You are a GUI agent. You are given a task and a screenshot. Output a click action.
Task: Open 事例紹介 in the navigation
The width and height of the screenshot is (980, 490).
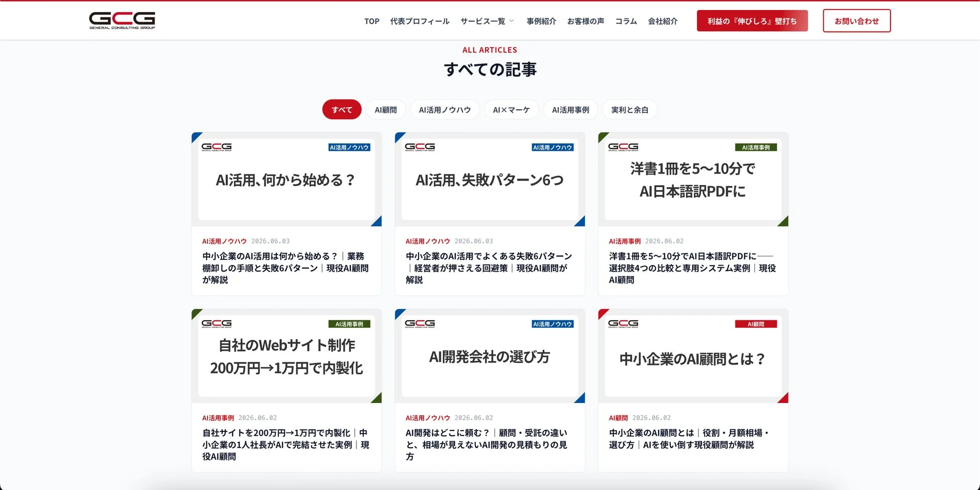click(541, 21)
